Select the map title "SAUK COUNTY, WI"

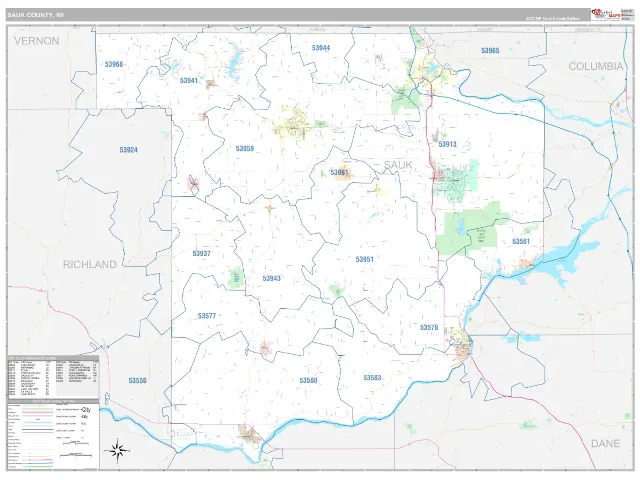click(x=36, y=15)
